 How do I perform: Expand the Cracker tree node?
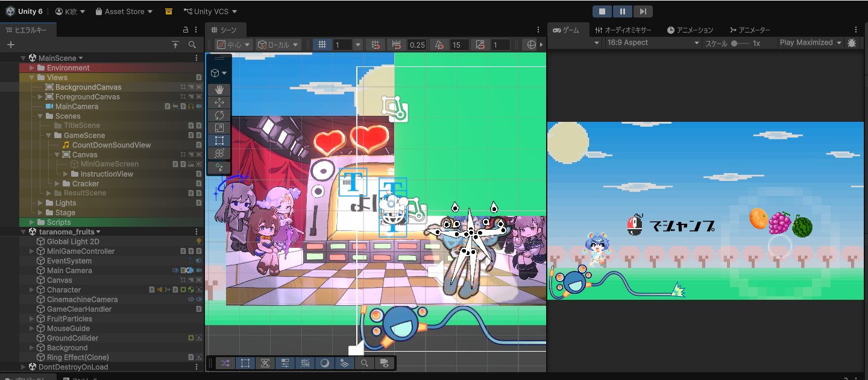tap(57, 183)
